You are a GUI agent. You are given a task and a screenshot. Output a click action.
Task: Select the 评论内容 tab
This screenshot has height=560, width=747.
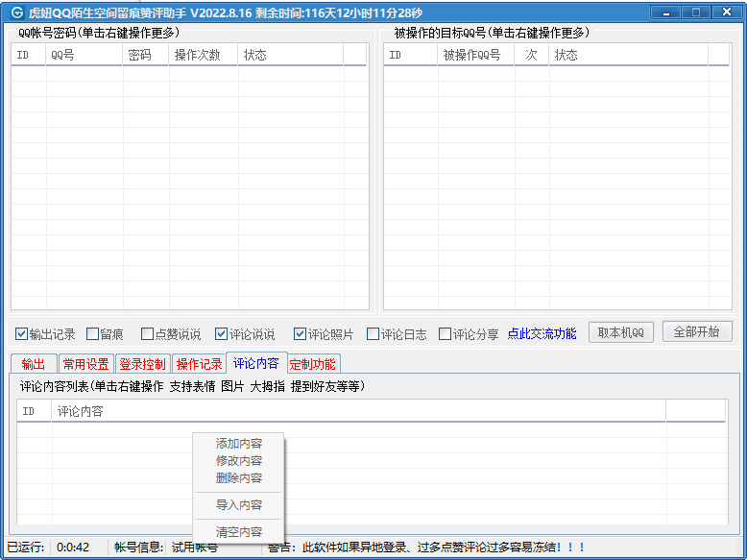[256, 363]
